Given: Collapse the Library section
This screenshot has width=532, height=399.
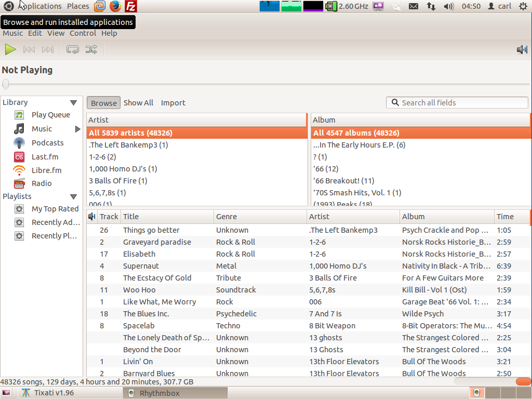Looking at the screenshot, I should (x=73, y=102).
